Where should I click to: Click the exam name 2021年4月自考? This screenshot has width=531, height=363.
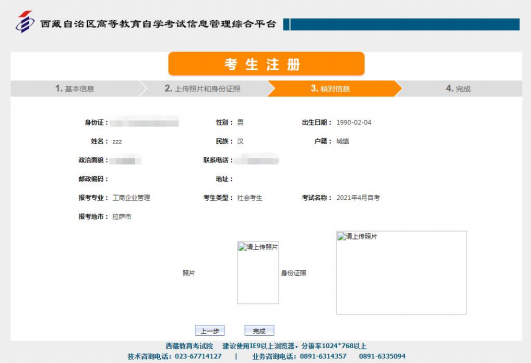coord(358,198)
